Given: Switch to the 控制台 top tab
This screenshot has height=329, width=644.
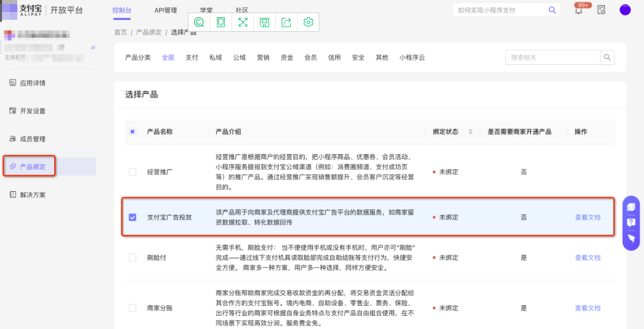Looking at the screenshot, I should tap(122, 11).
